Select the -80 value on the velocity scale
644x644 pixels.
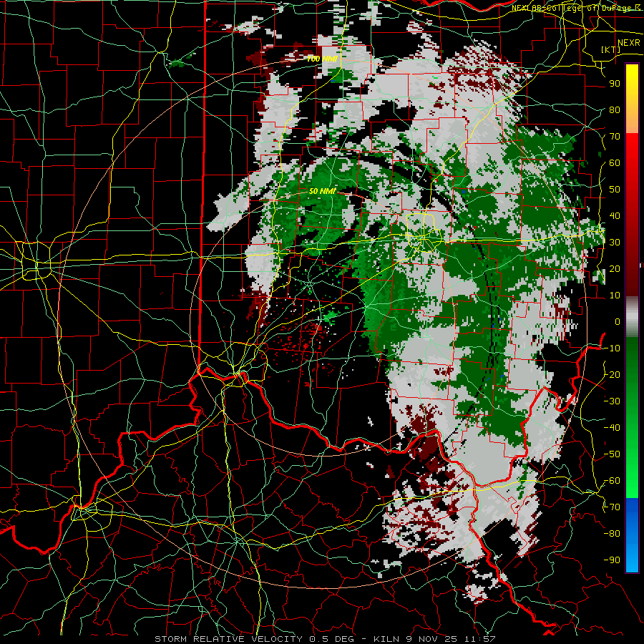(x=612, y=534)
